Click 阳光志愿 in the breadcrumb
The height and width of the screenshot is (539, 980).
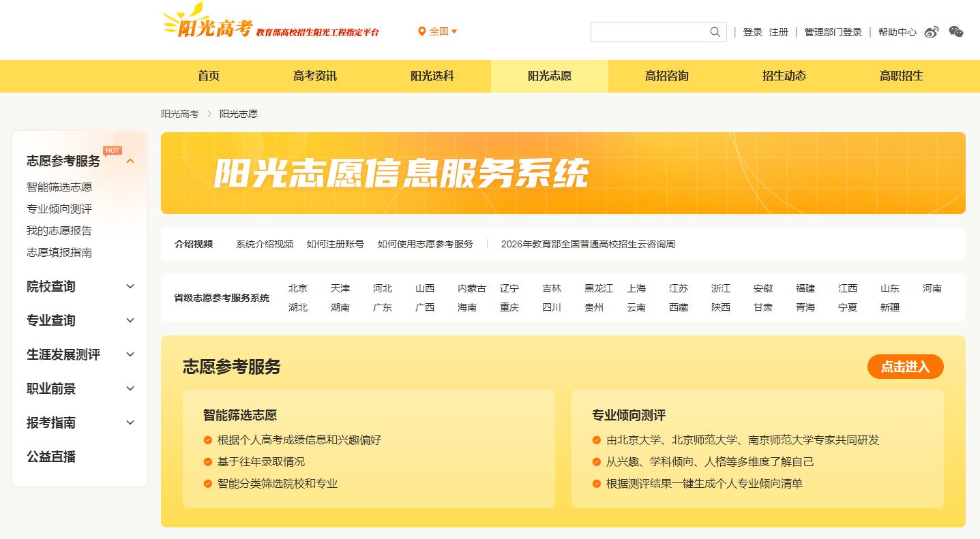pos(239,114)
